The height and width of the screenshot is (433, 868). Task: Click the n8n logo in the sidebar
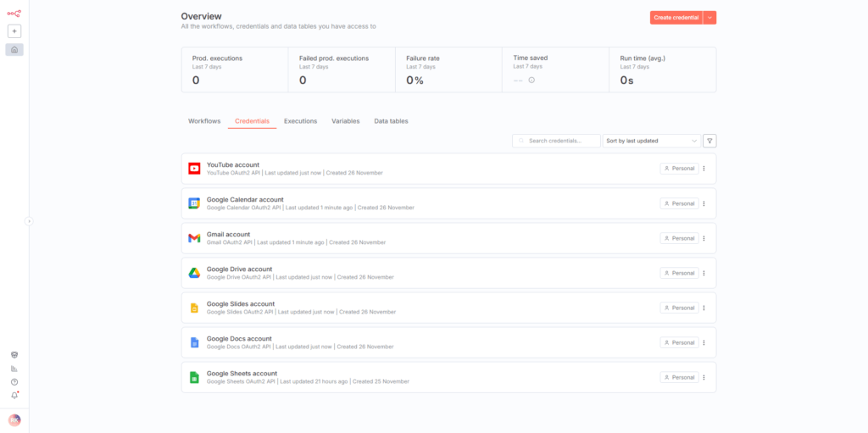(14, 13)
